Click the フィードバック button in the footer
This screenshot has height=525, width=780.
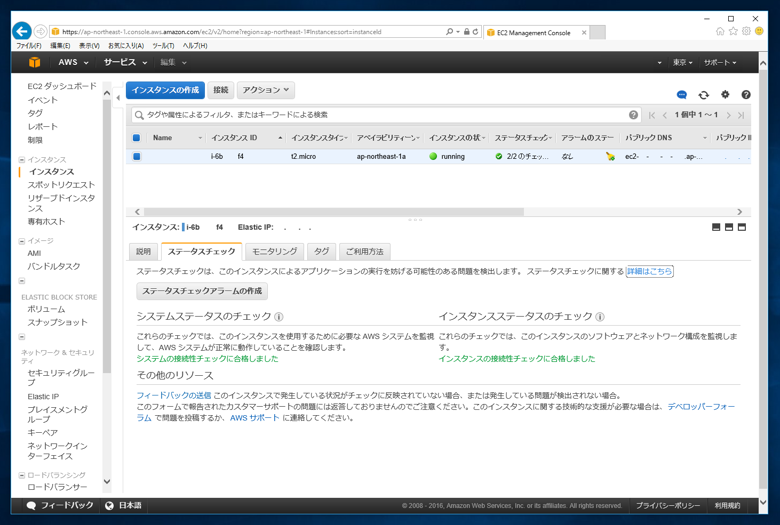(60, 506)
